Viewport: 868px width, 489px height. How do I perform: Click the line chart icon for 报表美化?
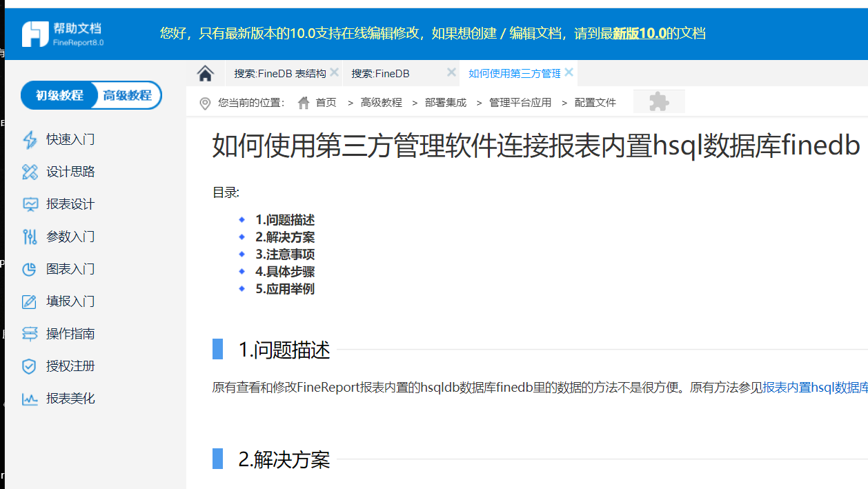30,399
